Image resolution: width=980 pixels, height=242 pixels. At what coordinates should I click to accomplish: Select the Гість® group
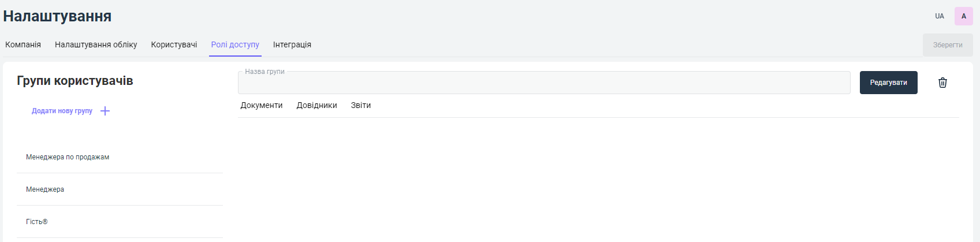pyautogui.click(x=37, y=222)
